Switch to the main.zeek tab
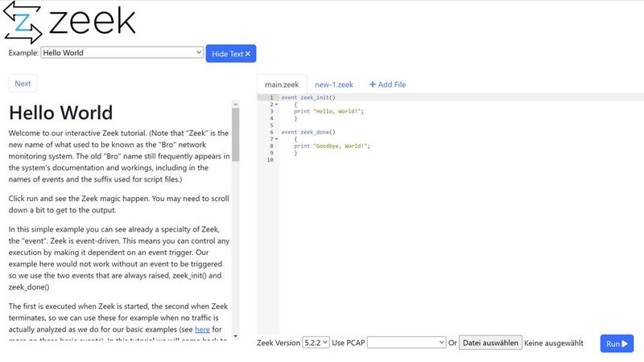 pyautogui.click(x=281, y=84)
